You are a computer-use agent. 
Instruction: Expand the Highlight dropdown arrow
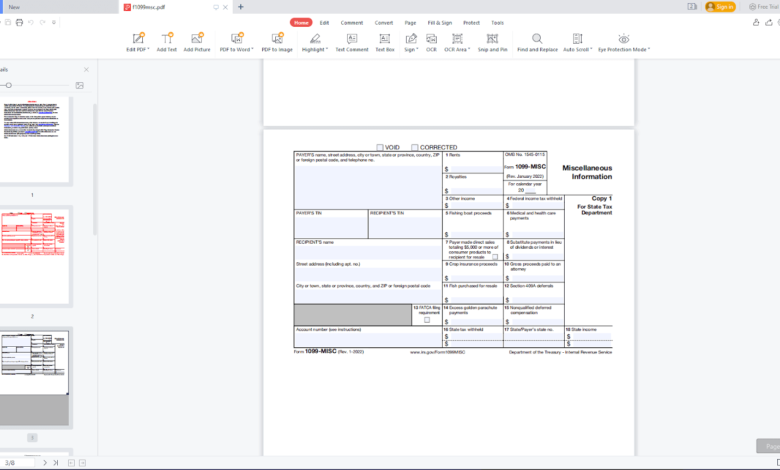point(327,50)
